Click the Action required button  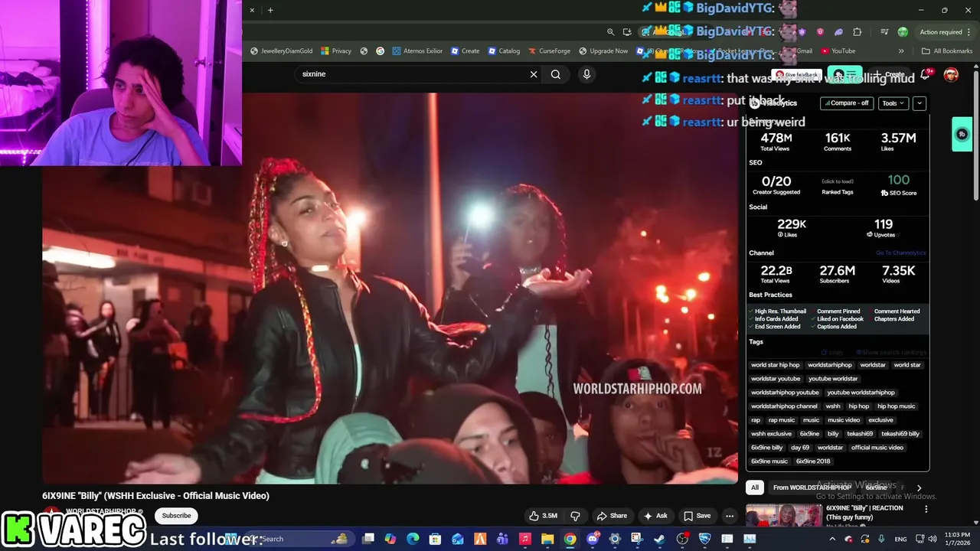[941, 32]
